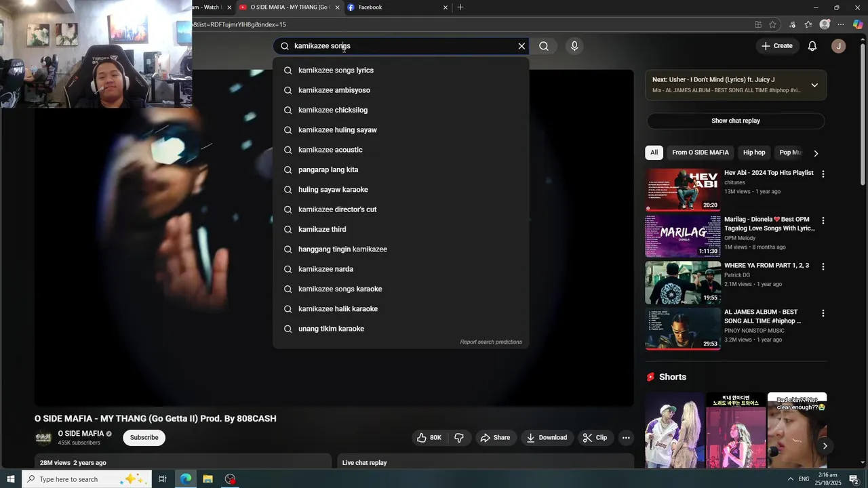Select the All filter chip

click(x=654, y=152)
